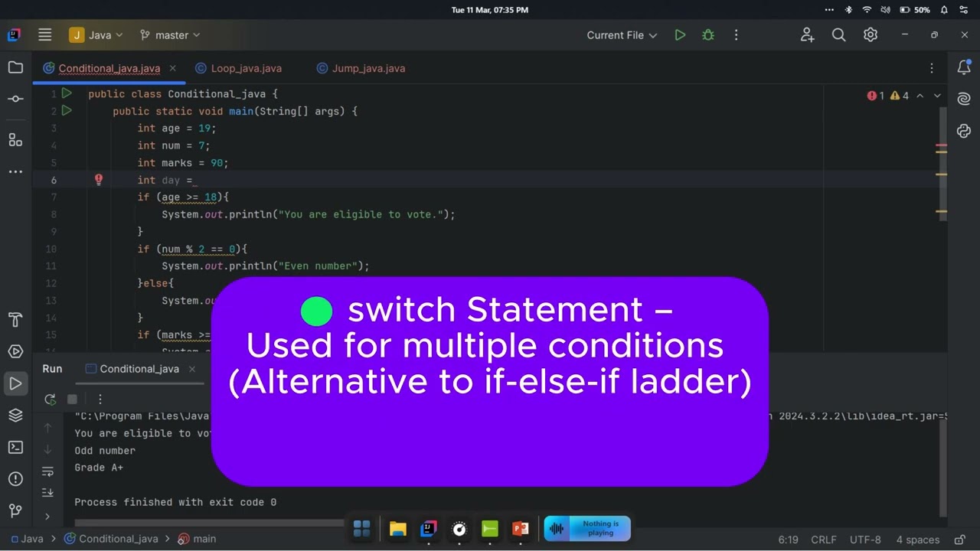Click the warnings count indicator showing 4

click(900, 96)
